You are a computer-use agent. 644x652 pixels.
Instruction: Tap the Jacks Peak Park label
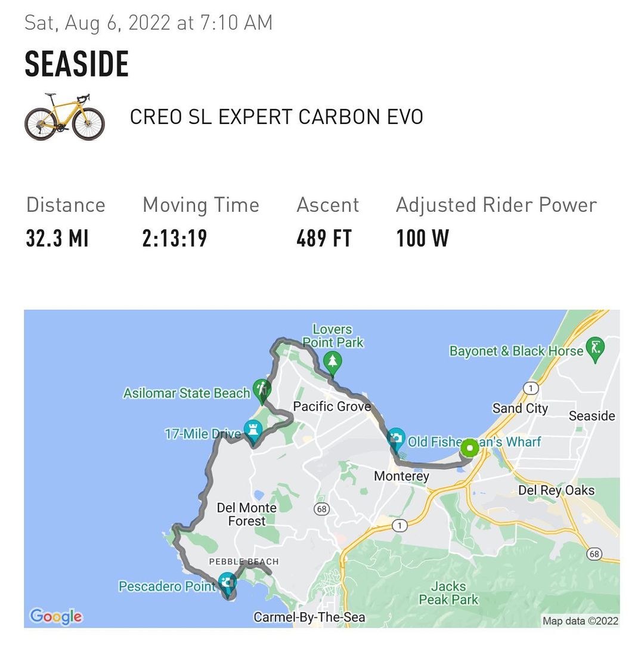click(448, 593)
